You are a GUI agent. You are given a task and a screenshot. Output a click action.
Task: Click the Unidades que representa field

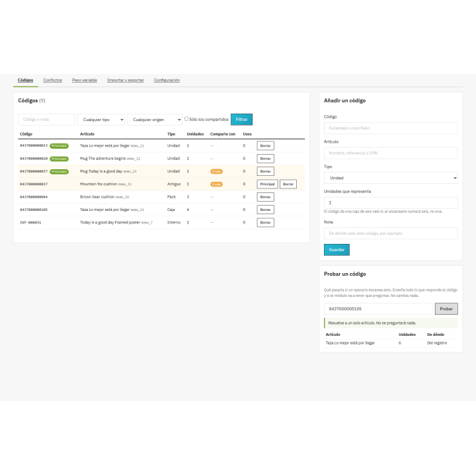point(391,203)
